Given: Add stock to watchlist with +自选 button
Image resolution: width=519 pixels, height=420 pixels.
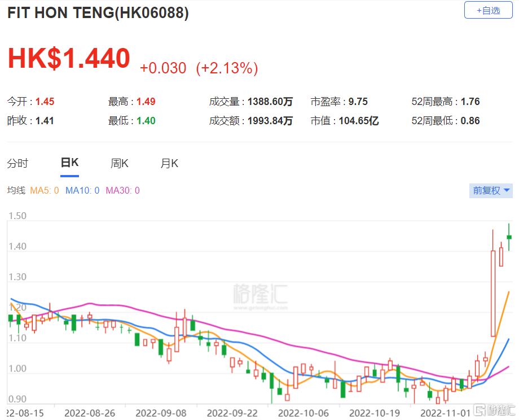Looking at the screenshot, I should pyautogui.click(x=488, y=10).
